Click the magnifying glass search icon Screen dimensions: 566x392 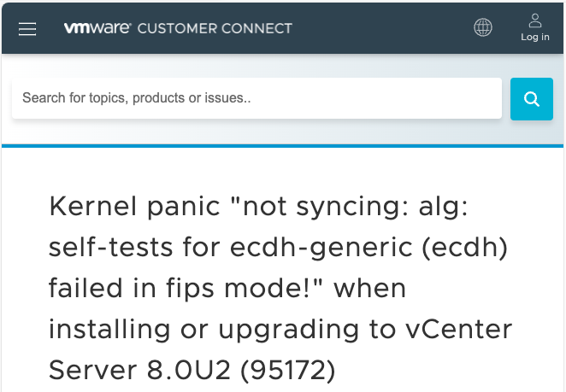(x=532, y=99)
